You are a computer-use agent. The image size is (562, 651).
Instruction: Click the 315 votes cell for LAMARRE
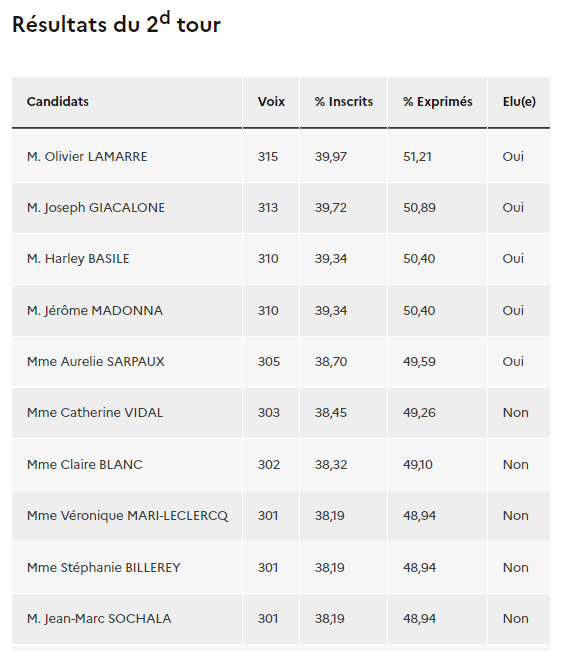268,157
